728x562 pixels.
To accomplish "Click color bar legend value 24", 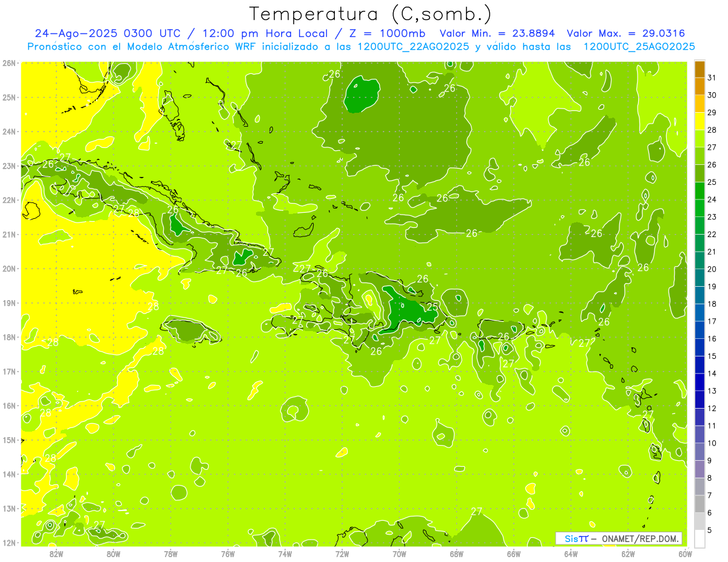I will tap(712, 199).
